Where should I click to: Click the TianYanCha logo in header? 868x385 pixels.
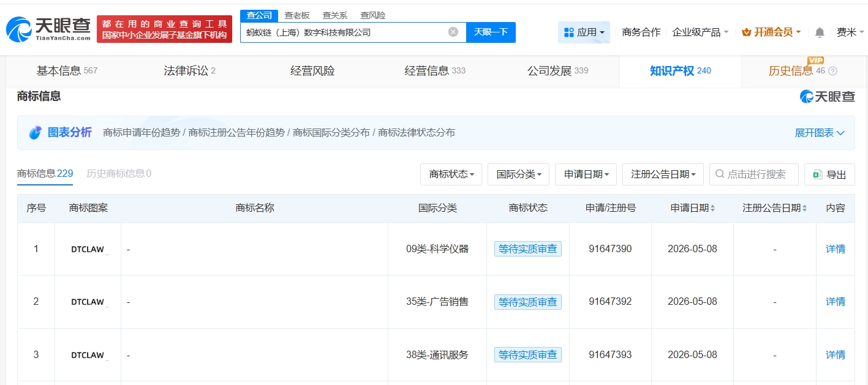[x=48, y=29]
